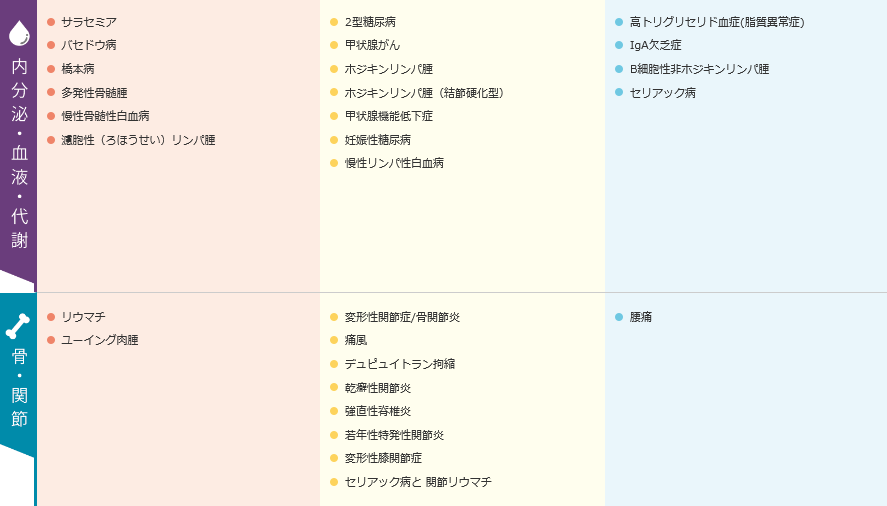Click セリアック病 in the blue column
Viewport: 887px width, 506px height.
663,93
